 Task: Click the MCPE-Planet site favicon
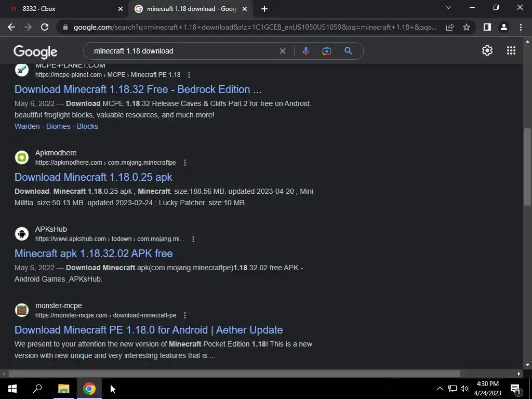pos(22,70)
